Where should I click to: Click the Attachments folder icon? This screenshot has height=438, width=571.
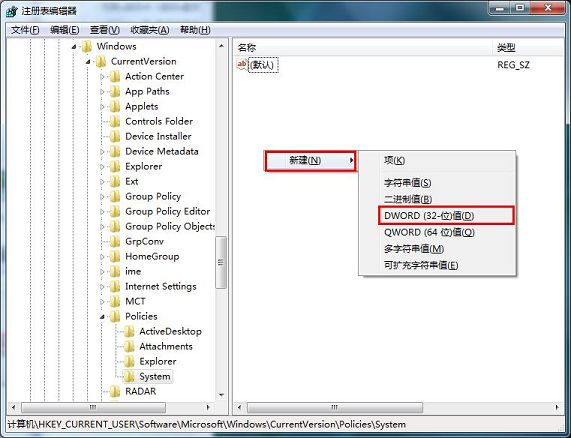(129, 346)
